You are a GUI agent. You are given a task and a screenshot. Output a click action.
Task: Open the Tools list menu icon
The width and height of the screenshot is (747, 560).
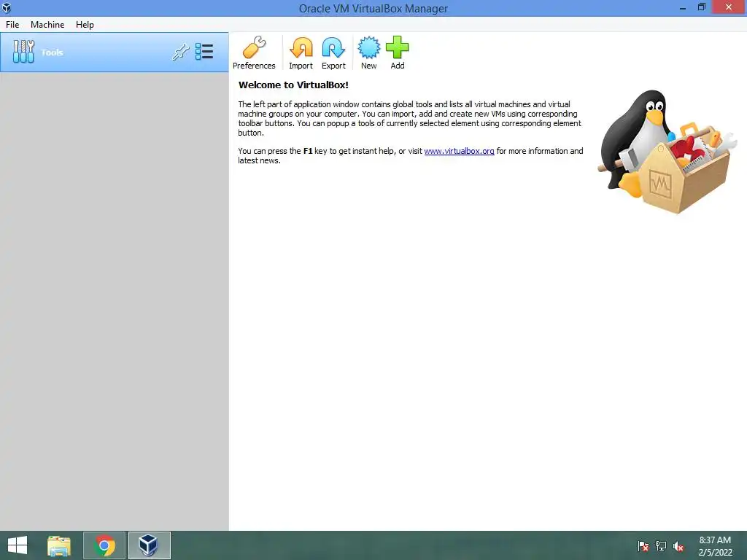(204, 52)
